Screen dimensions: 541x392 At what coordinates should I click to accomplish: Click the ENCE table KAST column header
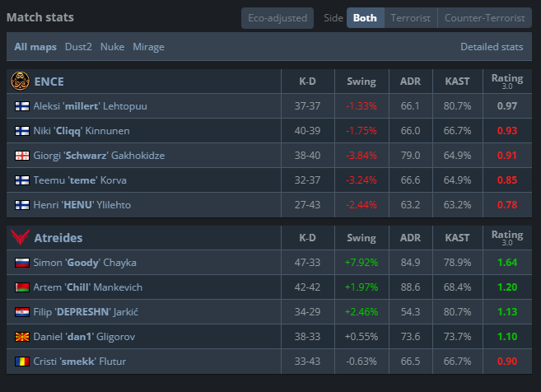pos(457,82)
